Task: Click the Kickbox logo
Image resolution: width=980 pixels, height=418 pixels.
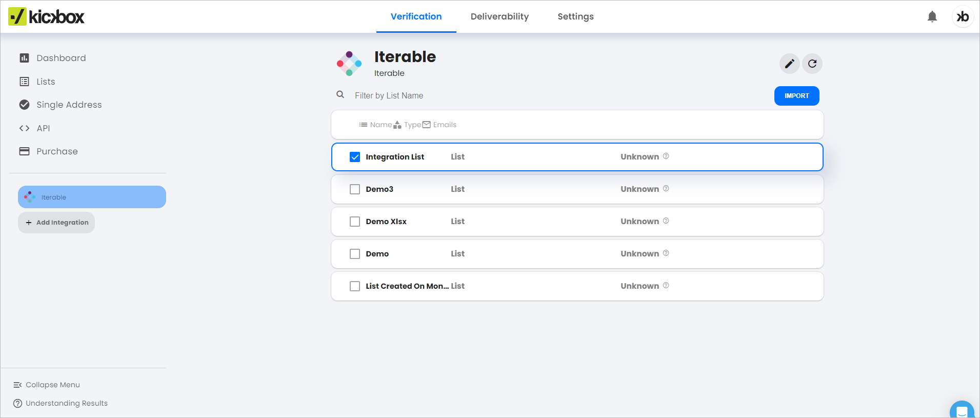Action: (46, 16)
